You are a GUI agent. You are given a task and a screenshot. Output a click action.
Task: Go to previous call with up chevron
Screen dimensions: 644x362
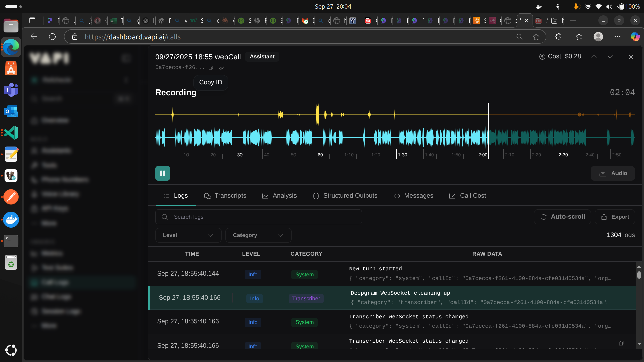tap(594, 57)
